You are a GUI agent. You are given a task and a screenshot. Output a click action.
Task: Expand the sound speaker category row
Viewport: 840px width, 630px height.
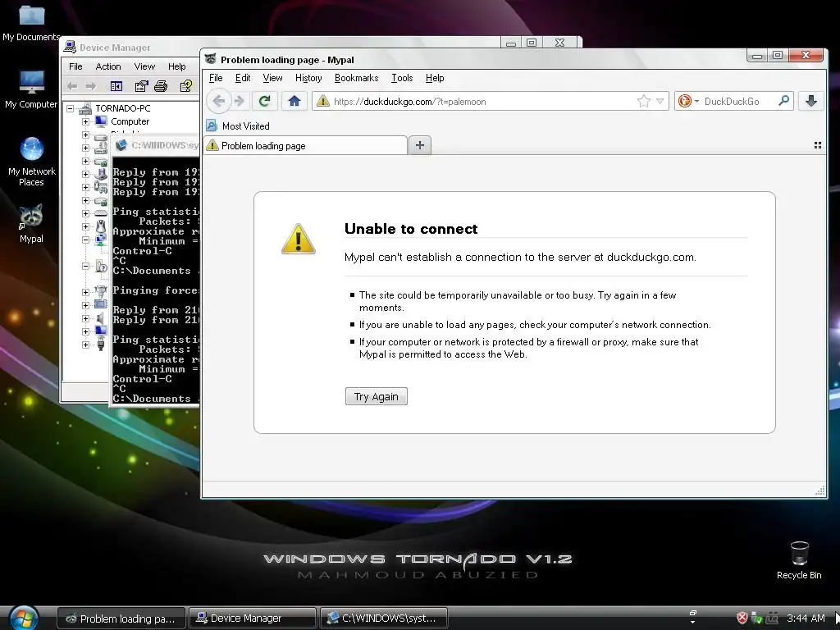click(85, 318)
